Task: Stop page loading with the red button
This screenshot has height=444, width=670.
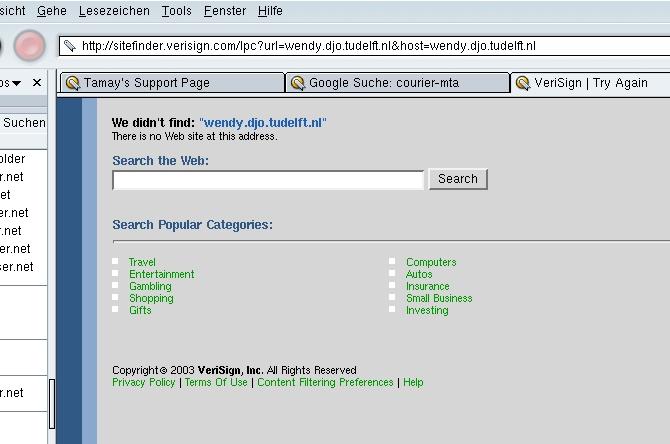Action: 30,46
